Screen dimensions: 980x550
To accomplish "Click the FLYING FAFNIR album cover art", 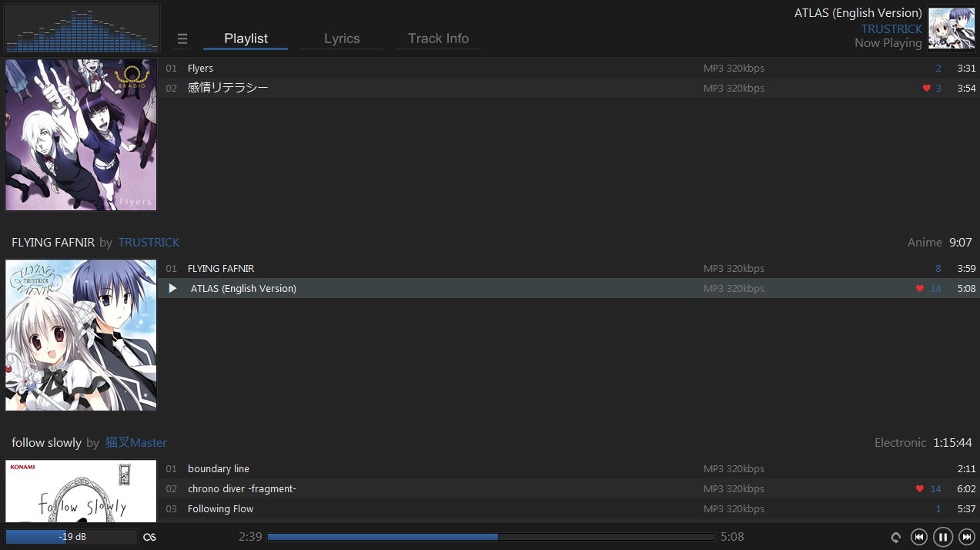I will click(x=81, y=335).
